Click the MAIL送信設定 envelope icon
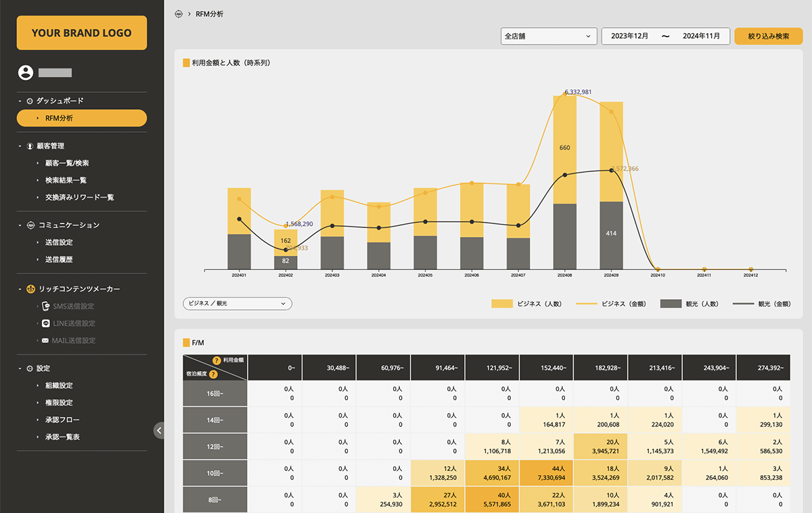Image resolution: width=812 pixels, height=513 pixels. click(45, 340)
